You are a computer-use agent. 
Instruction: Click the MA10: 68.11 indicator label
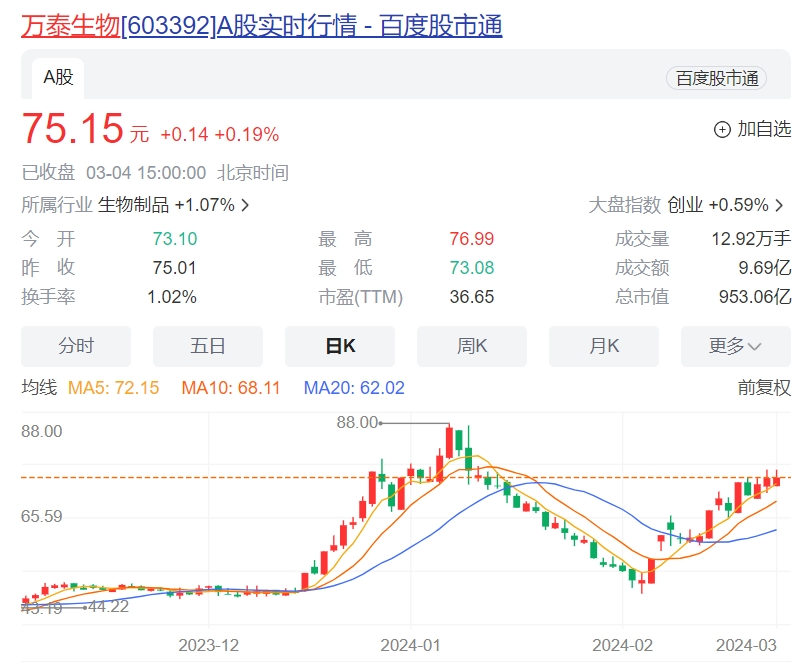pos(231,388)
